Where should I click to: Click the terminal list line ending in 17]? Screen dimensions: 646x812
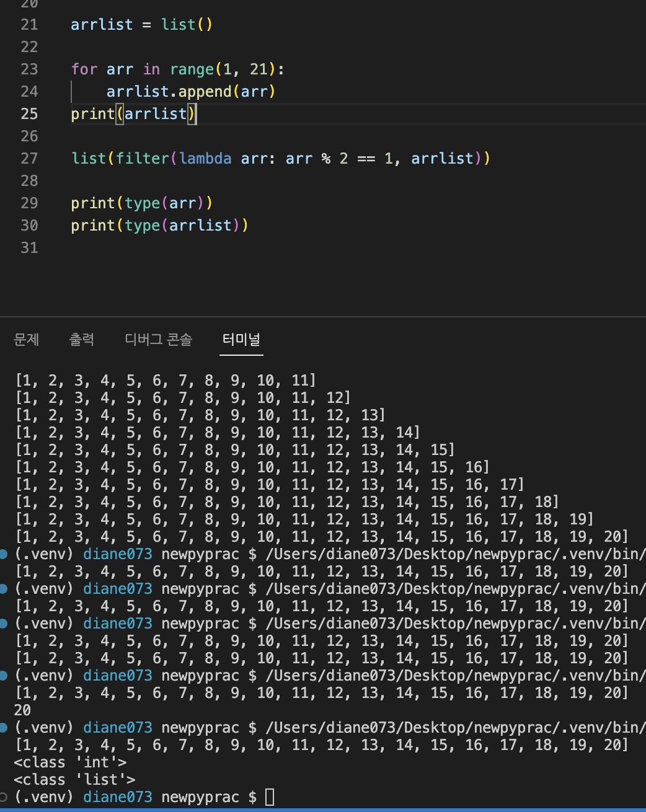click(270, 485)
